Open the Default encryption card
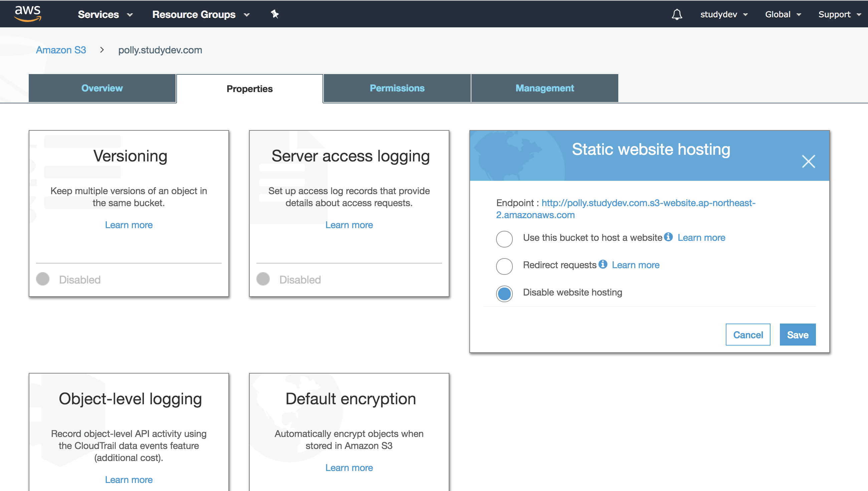This screenshot has height=491, width=868. (x=349, y=432)
